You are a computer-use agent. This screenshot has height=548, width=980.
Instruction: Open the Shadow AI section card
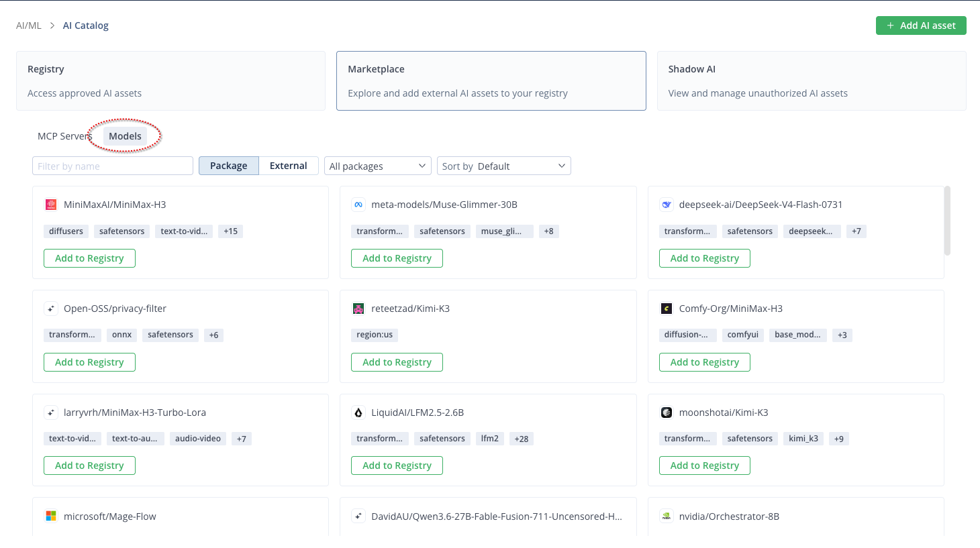pos(812,80)
